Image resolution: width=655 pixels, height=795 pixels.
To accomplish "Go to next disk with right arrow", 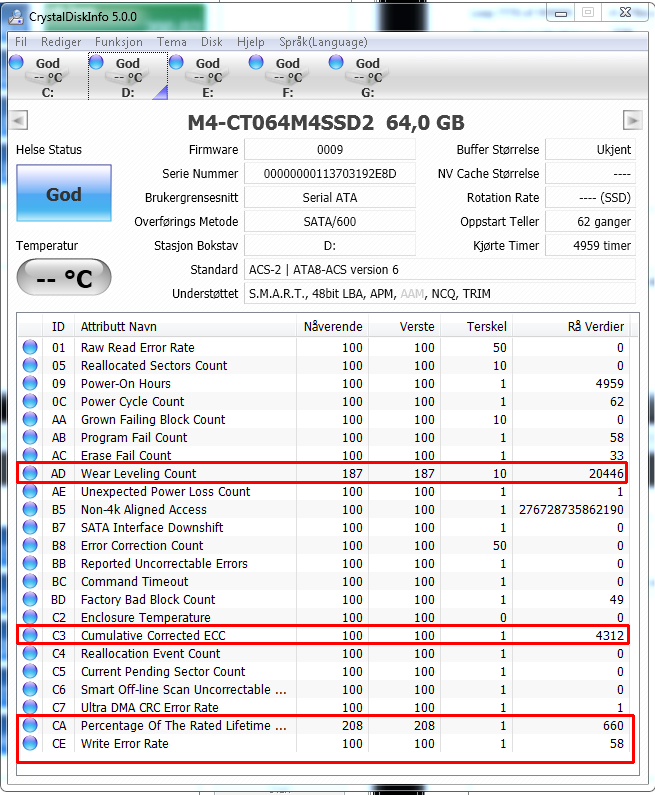I will tap(632, 121).
